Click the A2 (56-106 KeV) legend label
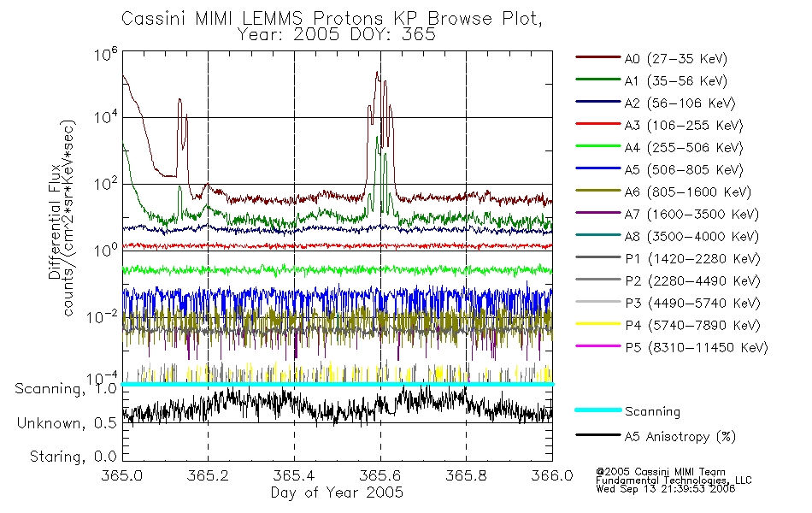The width and height of the screenshot is (812, 513). tap(680, 103)
